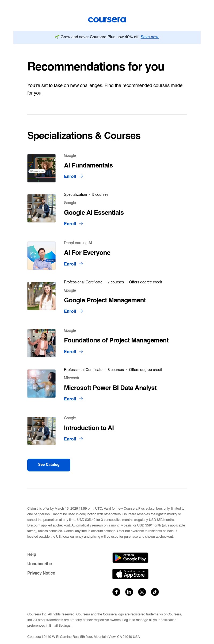Click the Coursera logo at the top
This screenshot has height=644, width=214.
[107, 19]
